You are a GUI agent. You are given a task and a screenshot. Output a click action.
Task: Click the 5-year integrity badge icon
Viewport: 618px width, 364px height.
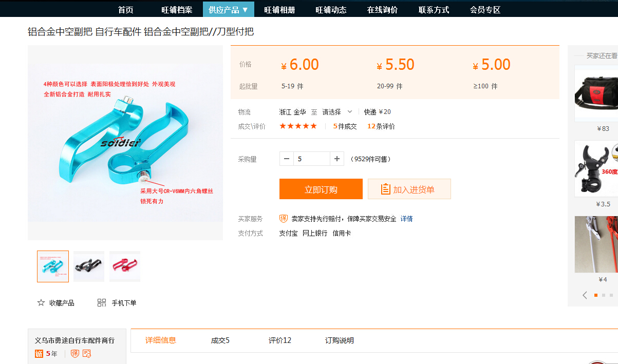pos(39,354)
